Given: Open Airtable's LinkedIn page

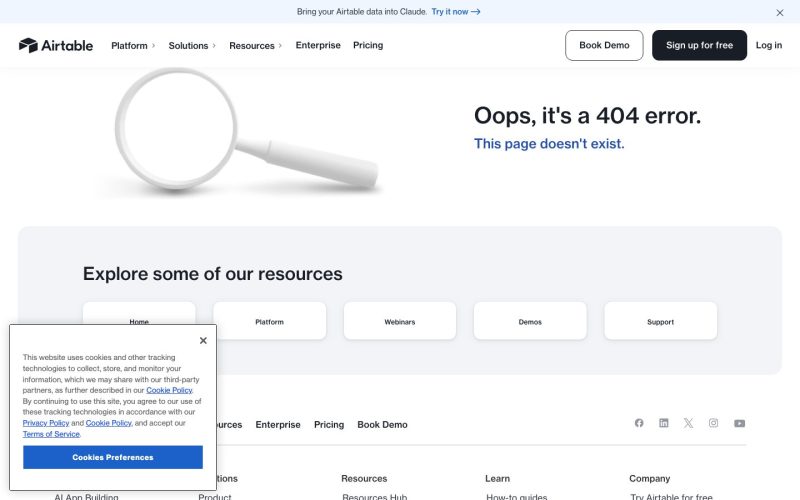Looking at the screenshot, I should 664,423.
